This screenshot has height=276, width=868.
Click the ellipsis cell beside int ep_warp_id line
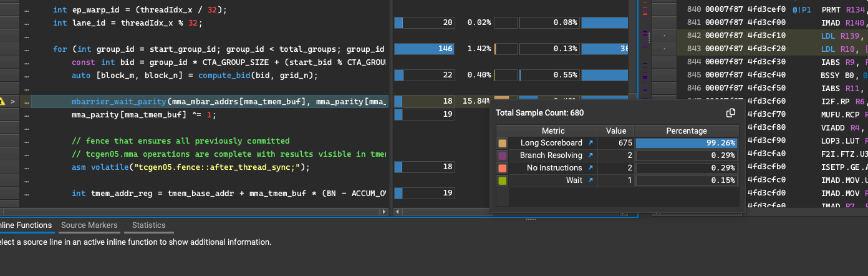pyautogui.click(x=26, y=10)
